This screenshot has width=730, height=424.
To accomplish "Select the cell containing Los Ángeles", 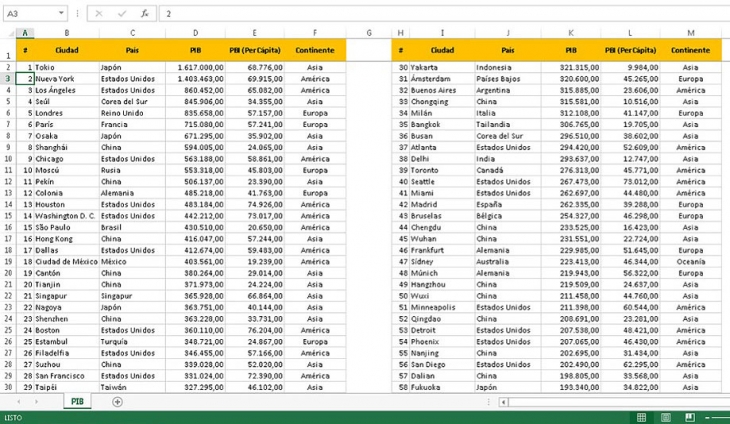I will 67,90.
